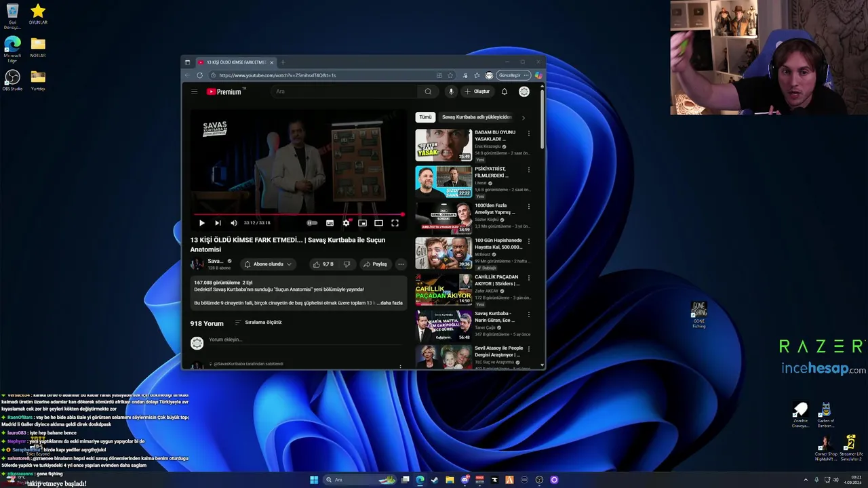Toggle subtitles/captions in the player
Viewport: 868px width, 488px height.
(x=330, y=223)
